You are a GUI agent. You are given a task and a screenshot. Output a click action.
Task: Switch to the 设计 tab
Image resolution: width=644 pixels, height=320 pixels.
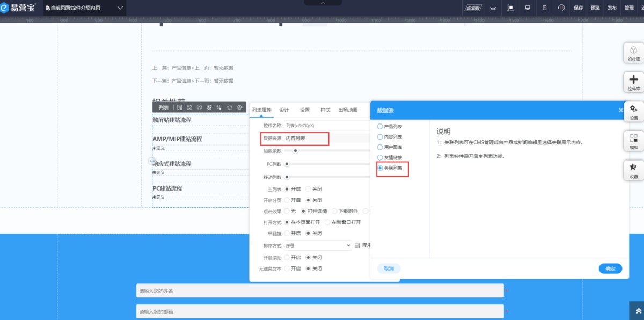[284, 110]
